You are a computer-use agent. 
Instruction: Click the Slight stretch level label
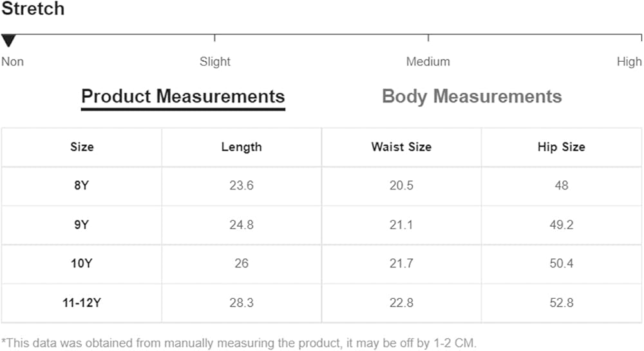214,62
